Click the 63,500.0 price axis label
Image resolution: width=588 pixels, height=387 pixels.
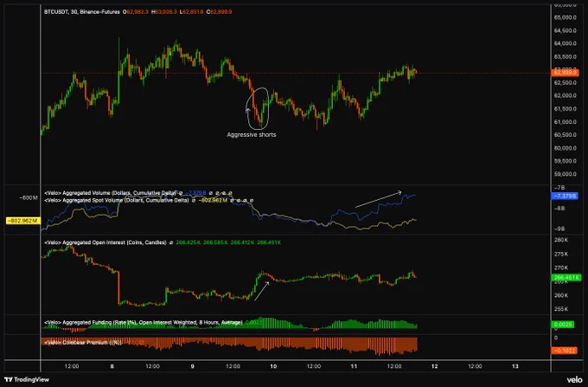(x=566, y=56)
